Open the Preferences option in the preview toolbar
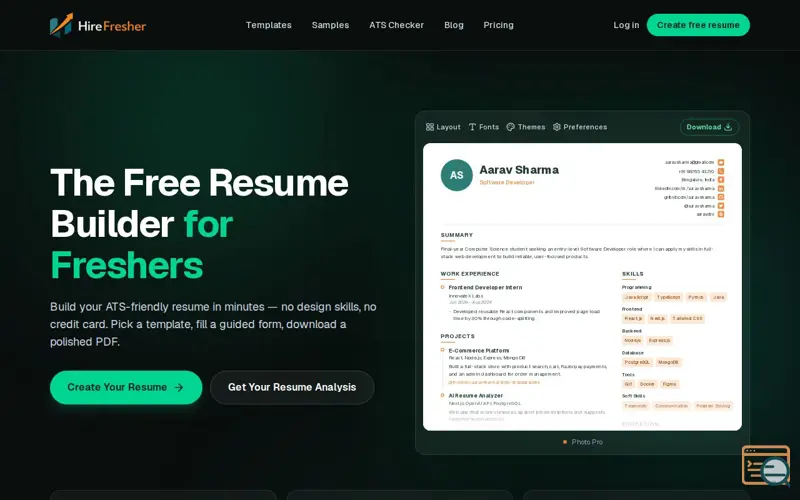The width and height of the screenshot is (800, 500). pyautogui.click(x=580, y=127)
